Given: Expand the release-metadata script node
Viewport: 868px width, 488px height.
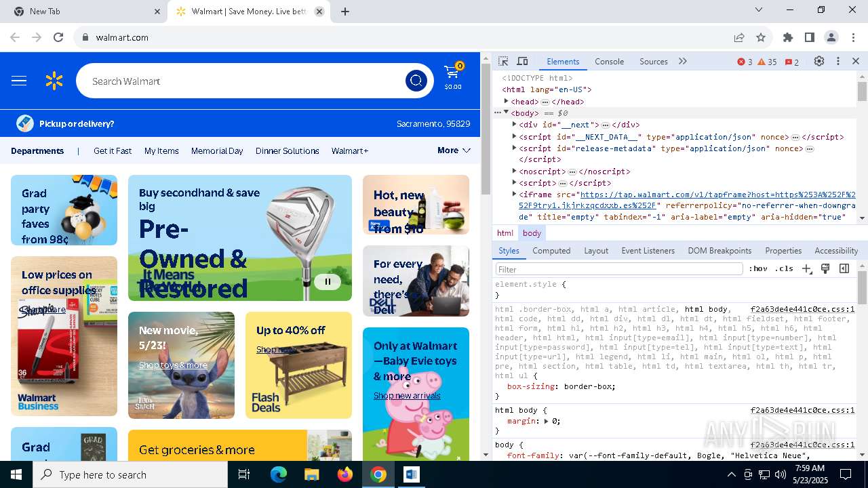Looking at the screenshot, I should click(x=514, y=148).
